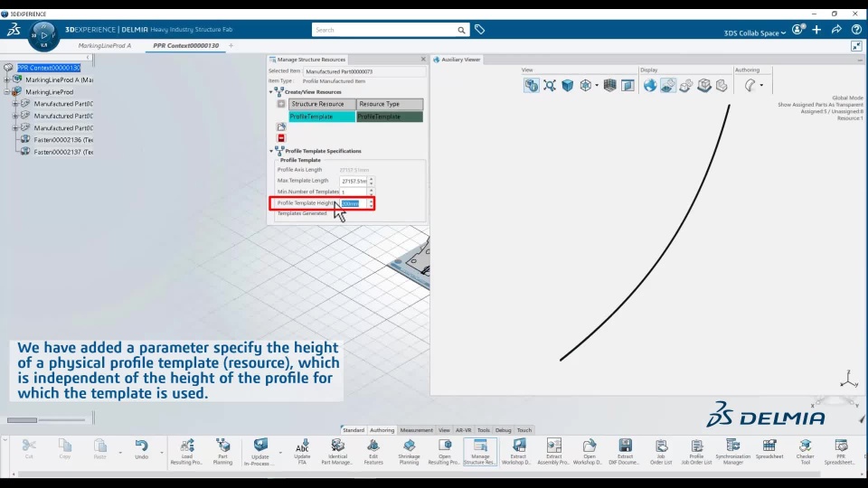Open the Help question mark icon
Viewport: 868px width, 488px height.
[x=856, y=29]
